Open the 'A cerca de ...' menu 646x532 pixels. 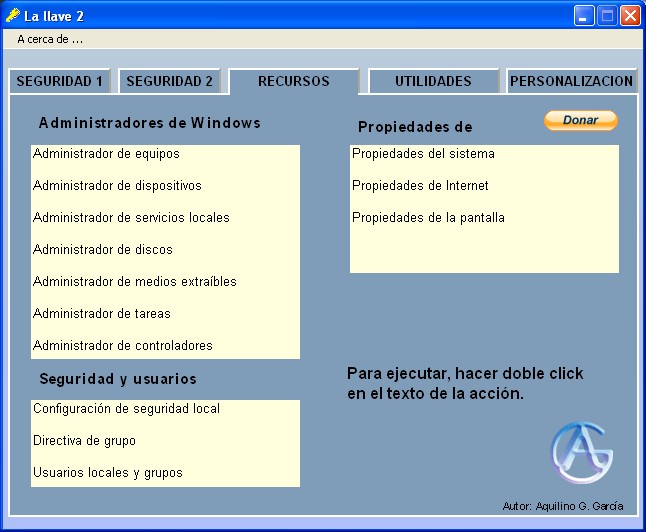[50, 39]
